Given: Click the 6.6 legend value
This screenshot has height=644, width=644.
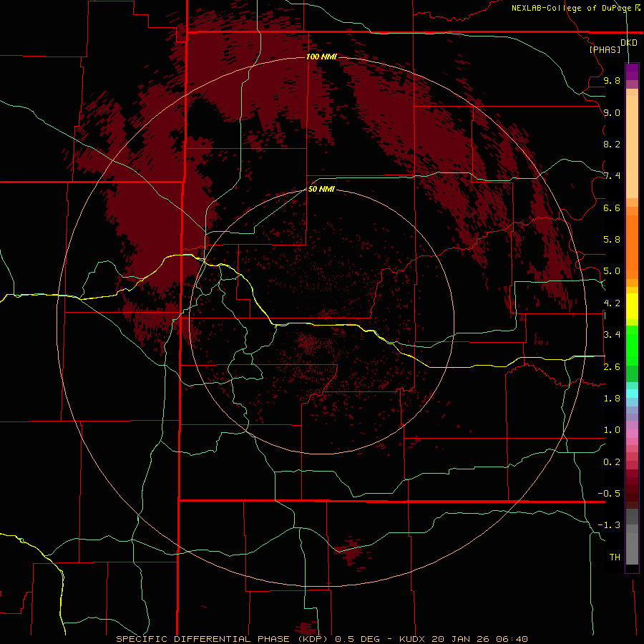Looking at the screenshot, I should point(612,208).
